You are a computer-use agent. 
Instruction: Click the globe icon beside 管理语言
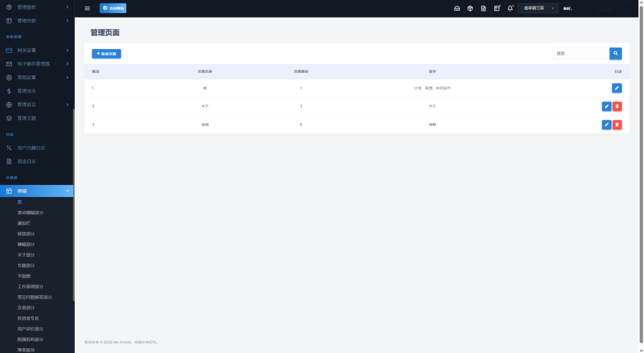(9, 105)
